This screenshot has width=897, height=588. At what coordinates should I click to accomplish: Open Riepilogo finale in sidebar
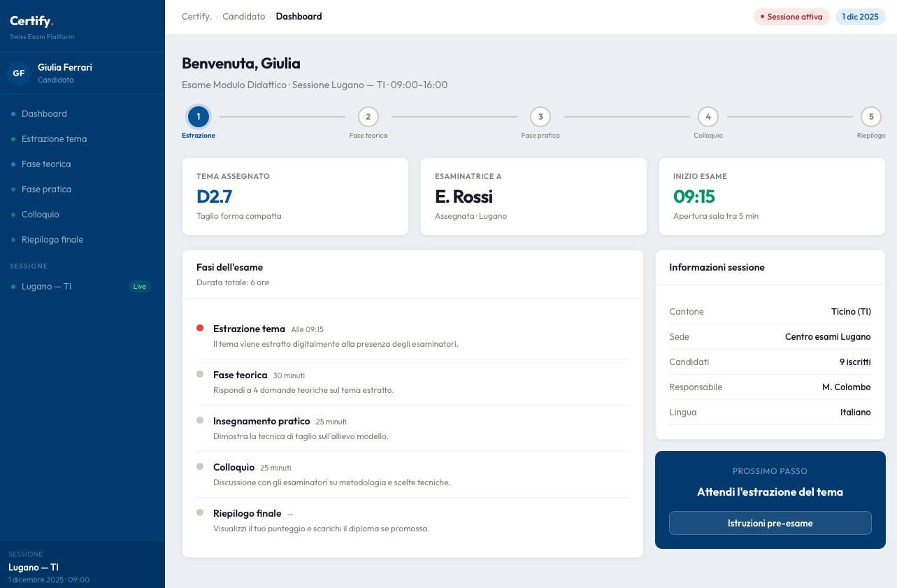(52, 240)
